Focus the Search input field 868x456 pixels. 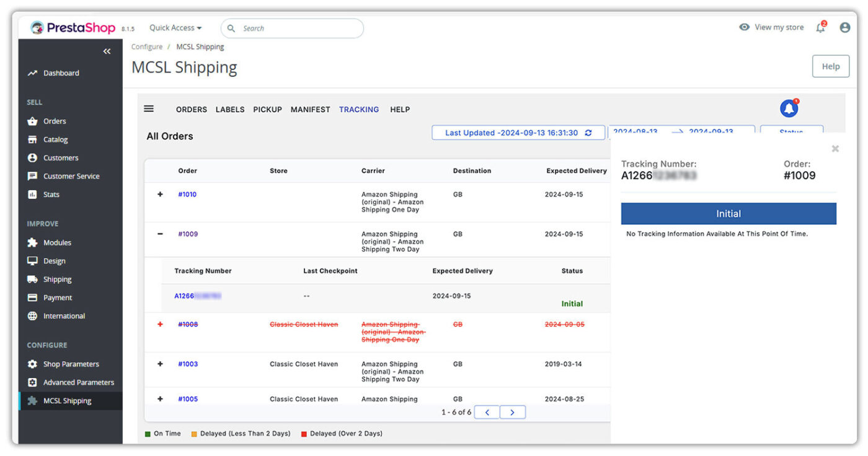(292, 28)
